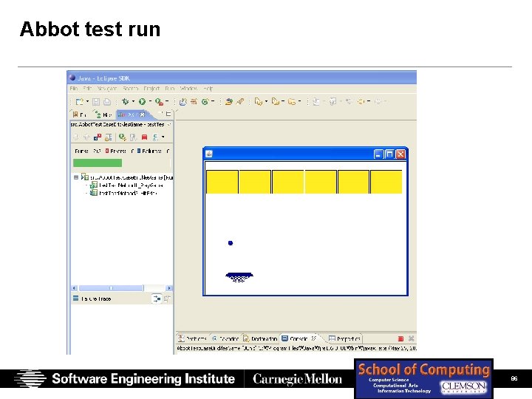
Task: Switch to the Declaration tab
Action: tap(260, 338)
